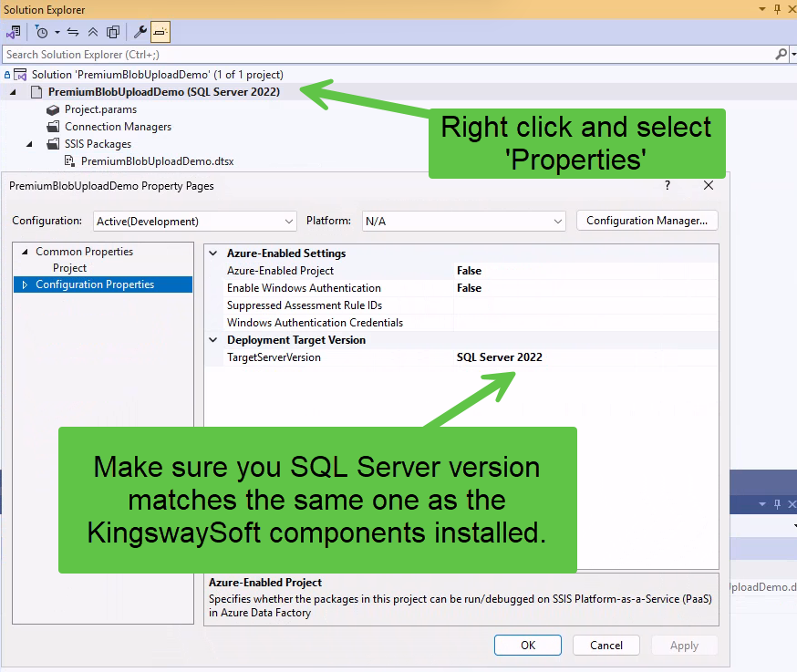Click the SQL Server 2022 target version value
The image size is (797, 672).
pos(499,357)
